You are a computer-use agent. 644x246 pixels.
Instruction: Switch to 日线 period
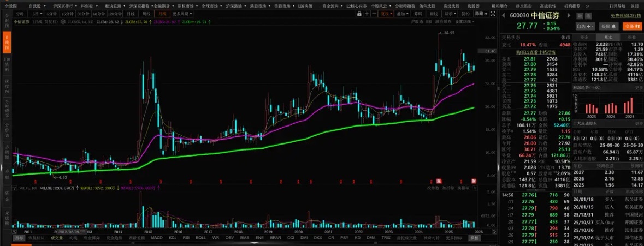(131, 14)
